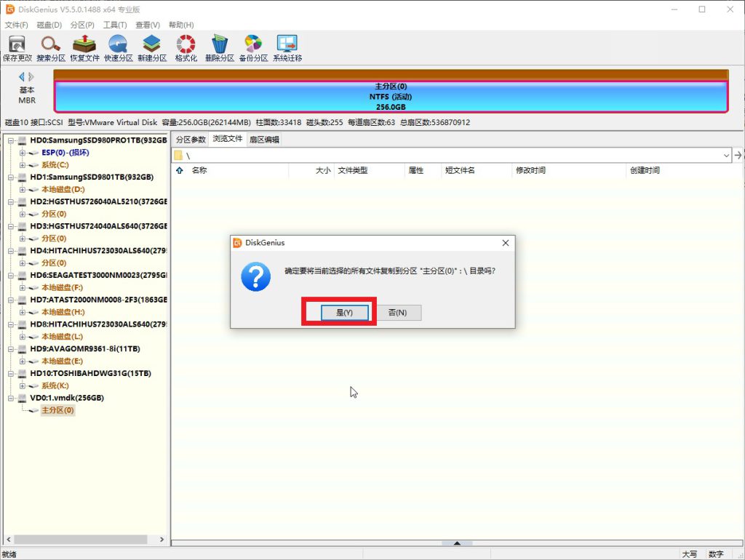Viewport: 745px width, 560px height.
Task: Expand the HD10 TOSHIBA disk node
Action: (11, 374)
